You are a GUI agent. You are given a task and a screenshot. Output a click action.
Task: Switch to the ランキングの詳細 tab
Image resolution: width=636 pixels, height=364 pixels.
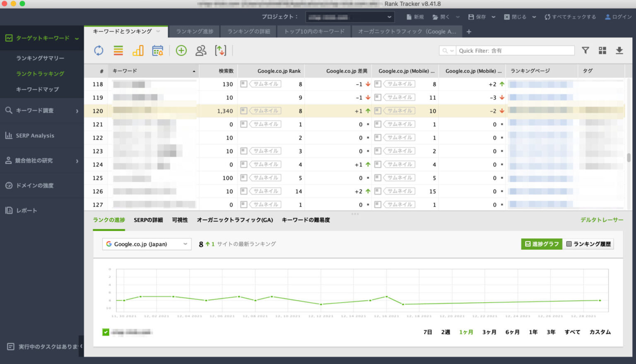click(x=248, y=31)
